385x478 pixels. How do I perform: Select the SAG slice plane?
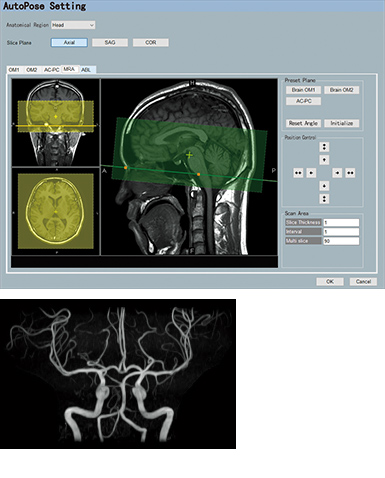click(110, 43)
